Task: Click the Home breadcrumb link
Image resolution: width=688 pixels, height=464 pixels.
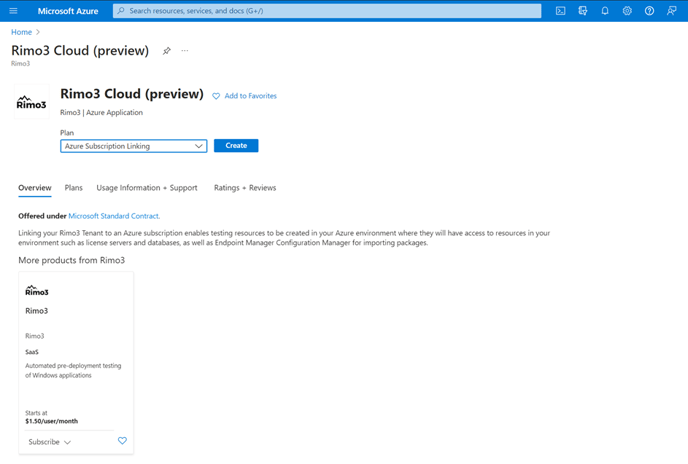Action: coord(22,32)
